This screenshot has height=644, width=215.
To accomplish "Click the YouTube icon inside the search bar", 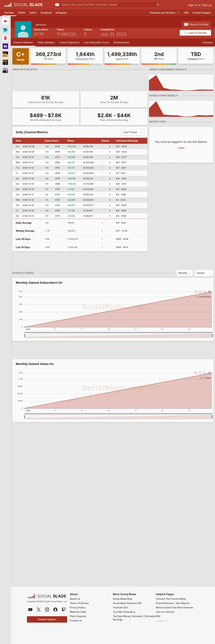I will (57, 5).
